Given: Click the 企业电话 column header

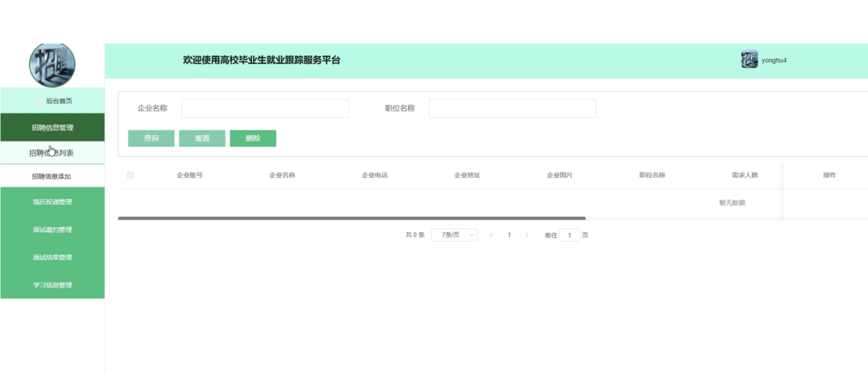Looking at the screenshot, I should coord(374,176).
